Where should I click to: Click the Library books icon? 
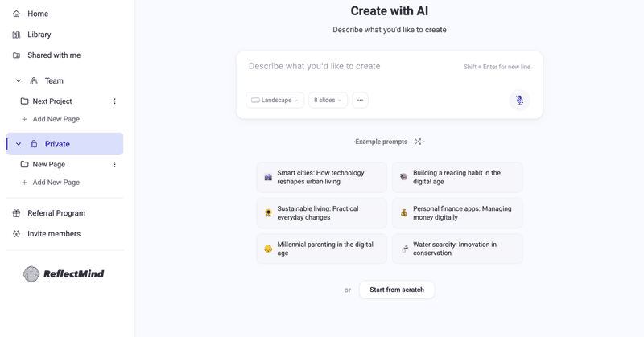tap(16, 35)
